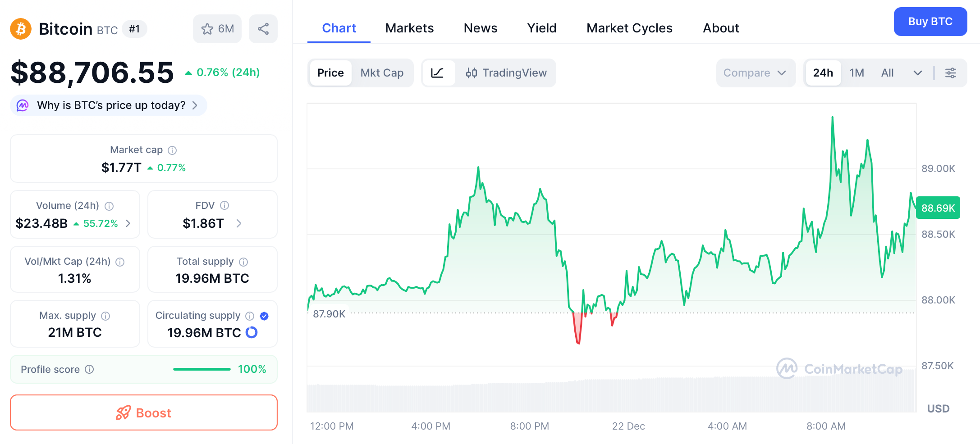Switch to the Markets tab
Screen dimensions: 980x444
tap(409, 28)
